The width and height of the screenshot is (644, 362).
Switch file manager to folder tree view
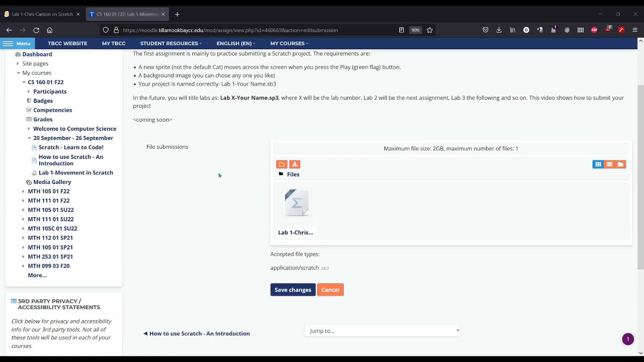[x=620, y=164]
